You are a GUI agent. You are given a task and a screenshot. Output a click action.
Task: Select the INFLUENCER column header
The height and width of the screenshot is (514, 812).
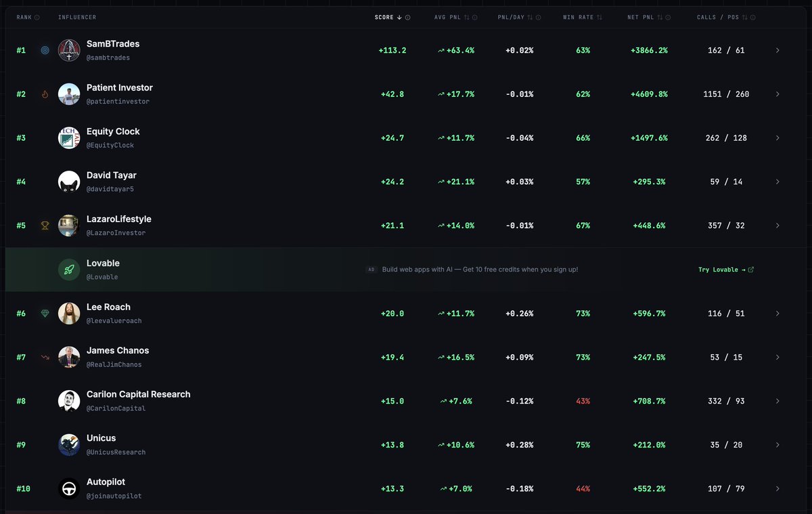(76, 17)
